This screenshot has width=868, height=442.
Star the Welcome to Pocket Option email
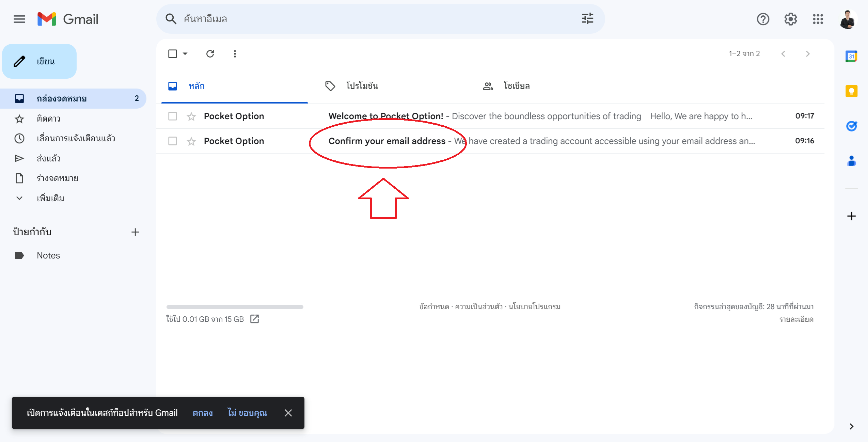(191, 116)
